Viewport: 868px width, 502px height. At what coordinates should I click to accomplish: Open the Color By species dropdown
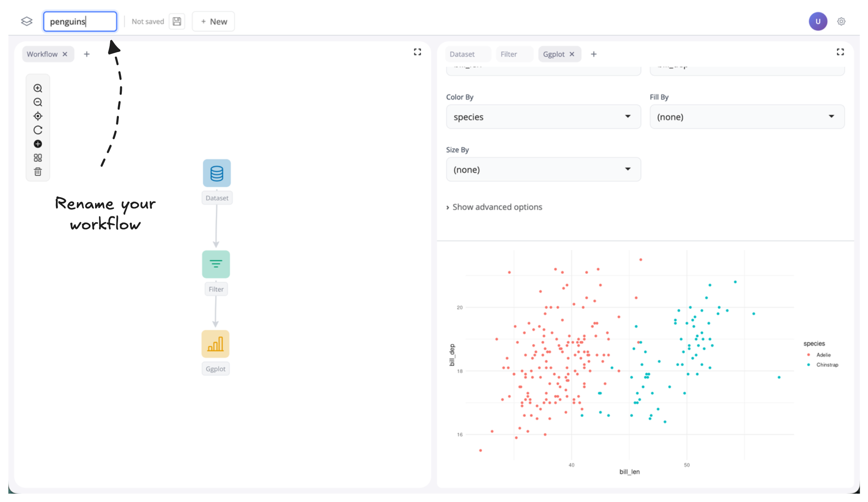[543, 117]
